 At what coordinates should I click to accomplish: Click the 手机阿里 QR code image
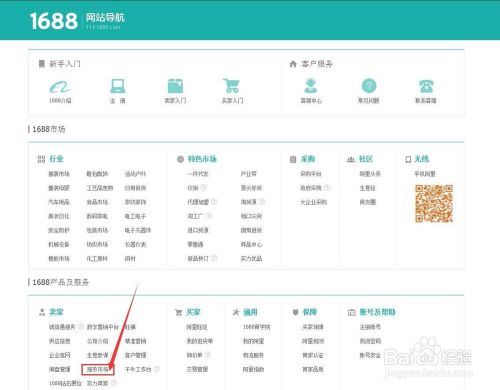point(434,203)
